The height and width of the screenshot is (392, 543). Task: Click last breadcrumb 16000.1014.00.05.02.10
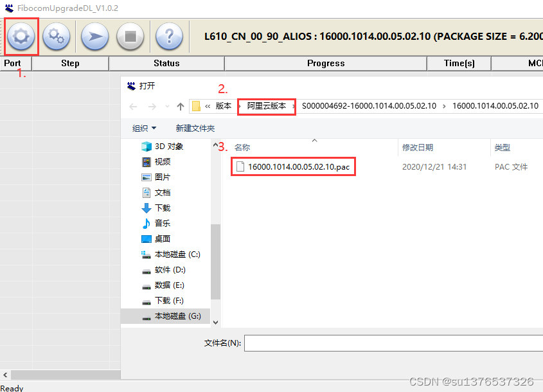click(x=495, y=106)
